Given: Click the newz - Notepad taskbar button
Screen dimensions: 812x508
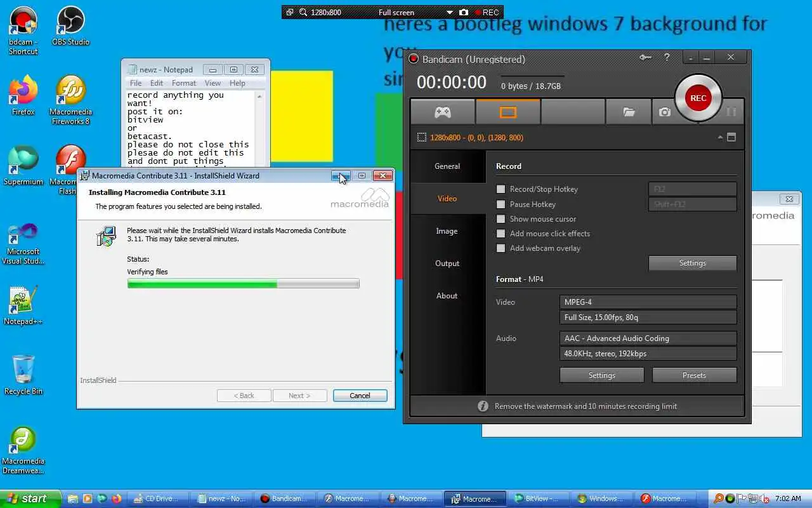Looking at the screenshot, I should pyautogui.click(x=221, y=498).
